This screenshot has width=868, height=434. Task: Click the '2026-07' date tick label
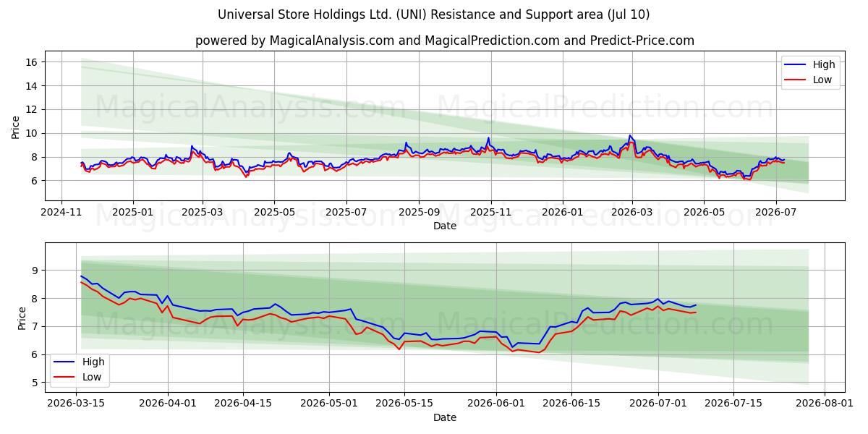(x=775, y=212)
